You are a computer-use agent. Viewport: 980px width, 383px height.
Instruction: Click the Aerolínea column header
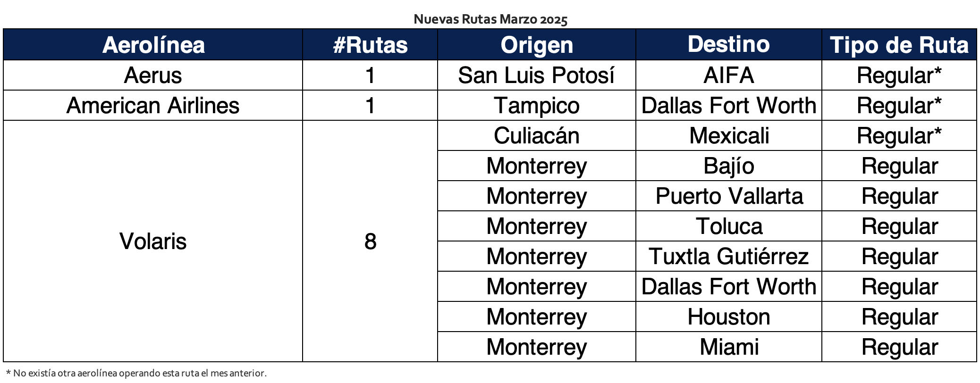click(153, 45)
